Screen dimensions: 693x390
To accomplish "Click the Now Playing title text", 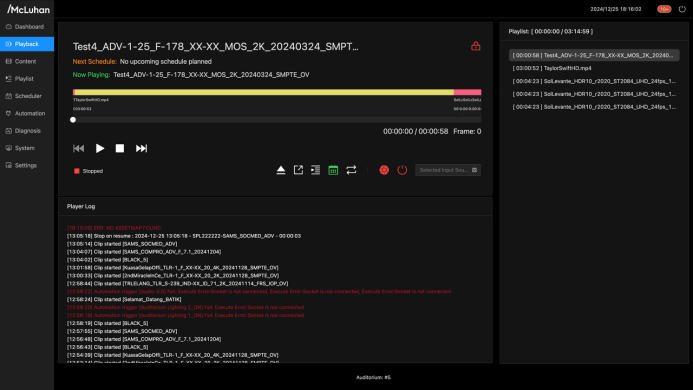I will [x=211, y=75].
